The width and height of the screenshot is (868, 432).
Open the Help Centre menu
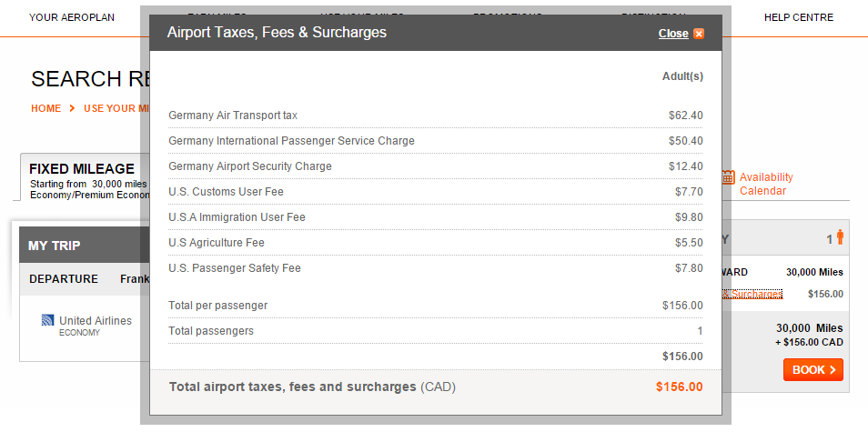[799, 17]
